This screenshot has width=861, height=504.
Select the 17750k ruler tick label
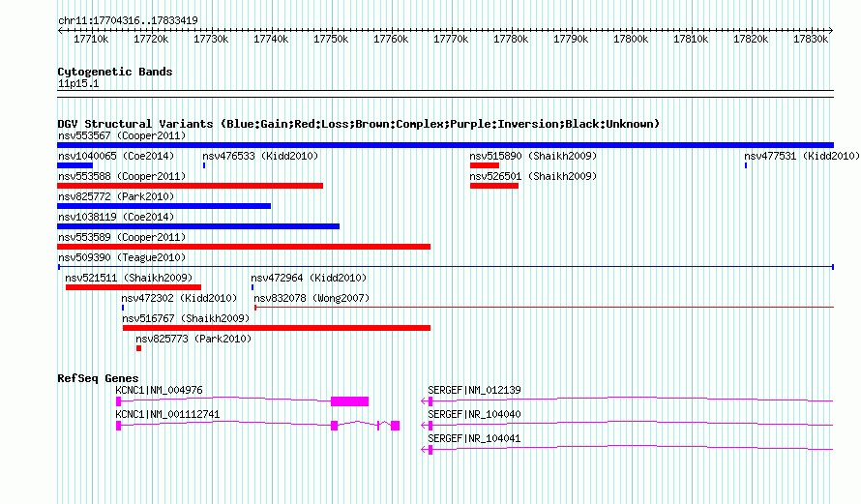point(331,40)
